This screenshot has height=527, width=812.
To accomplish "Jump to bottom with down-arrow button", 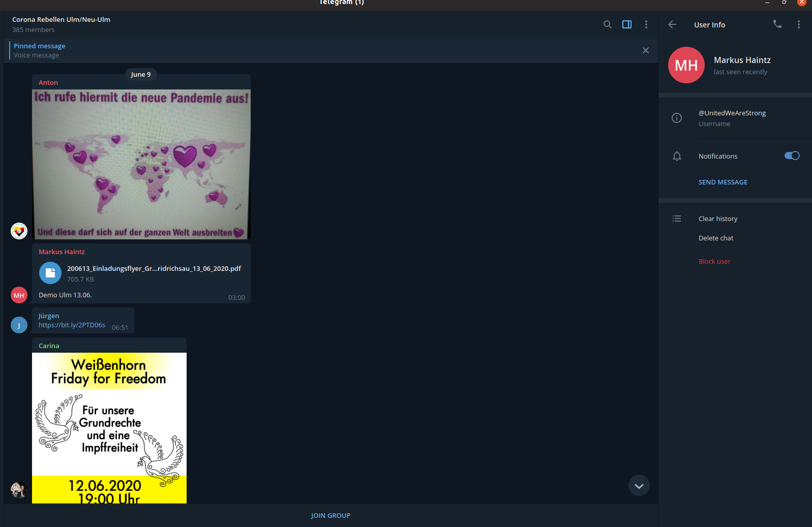I will point(639,486).
